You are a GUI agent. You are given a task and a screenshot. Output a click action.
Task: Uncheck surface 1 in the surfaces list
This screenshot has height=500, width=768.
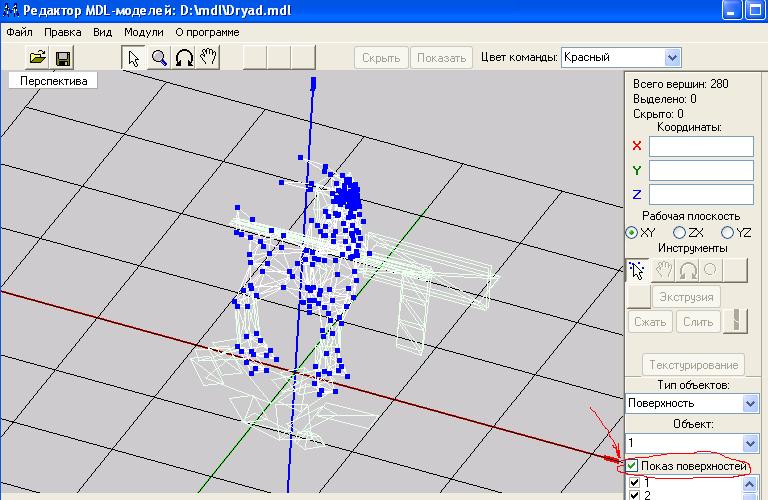634,483
